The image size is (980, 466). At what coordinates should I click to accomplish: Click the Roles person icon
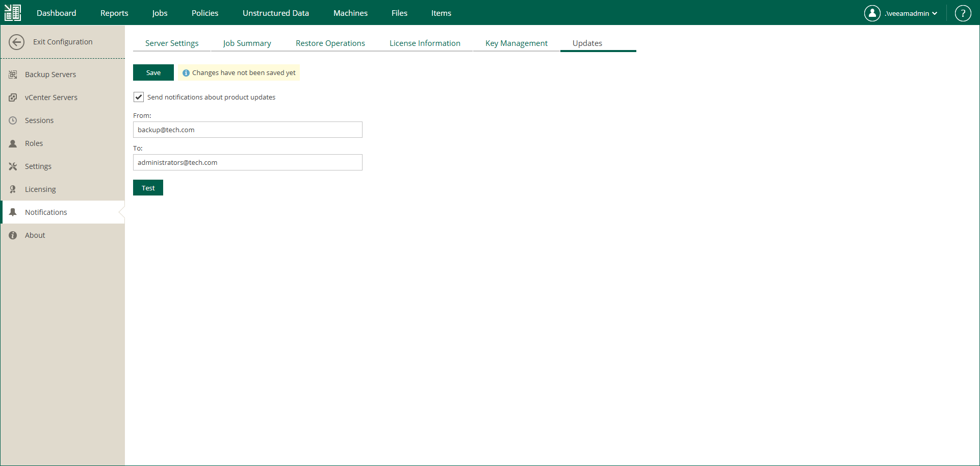pyautogui.click(x=13, y=143)
